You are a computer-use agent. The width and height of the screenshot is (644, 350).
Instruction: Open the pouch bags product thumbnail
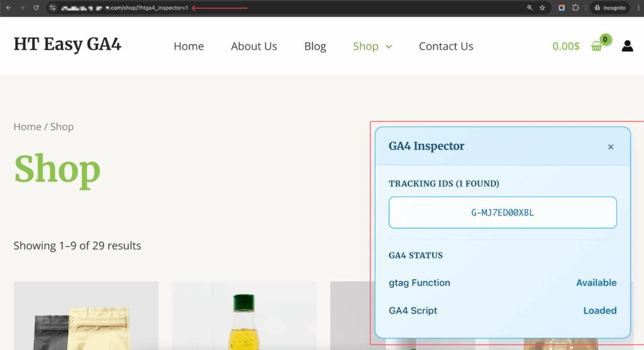pos(86,315)
